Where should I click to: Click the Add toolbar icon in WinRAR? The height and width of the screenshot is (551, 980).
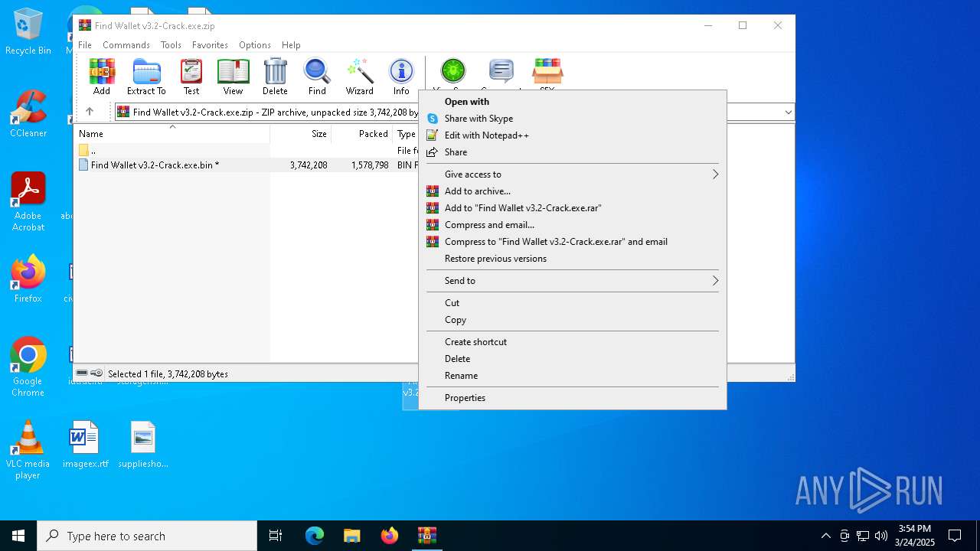point(102,77)
